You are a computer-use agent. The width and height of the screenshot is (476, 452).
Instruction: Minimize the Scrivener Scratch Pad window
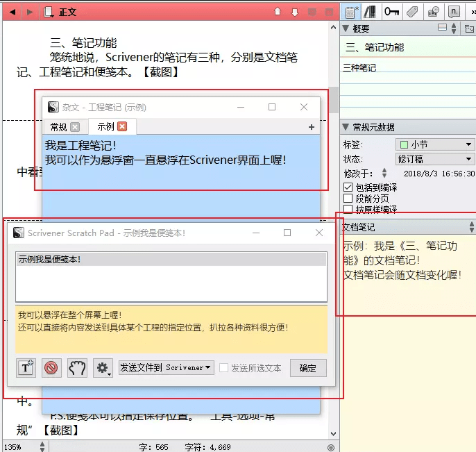(256, 233)
